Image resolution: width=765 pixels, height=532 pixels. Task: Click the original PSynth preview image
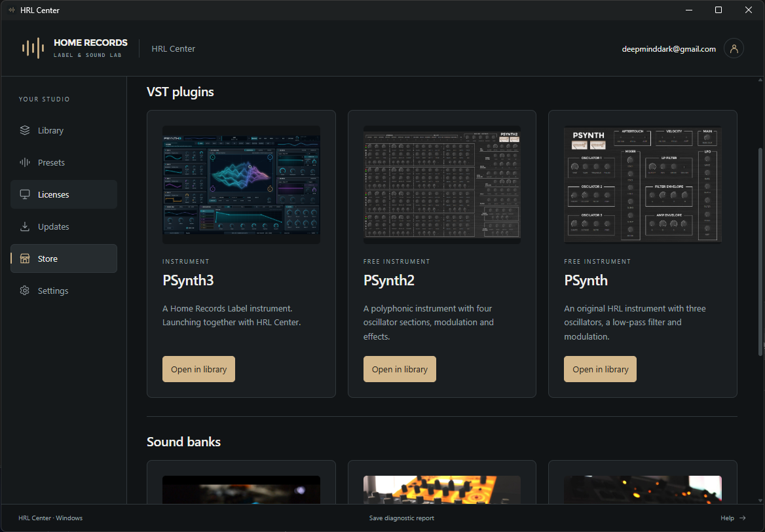point(643,185)
